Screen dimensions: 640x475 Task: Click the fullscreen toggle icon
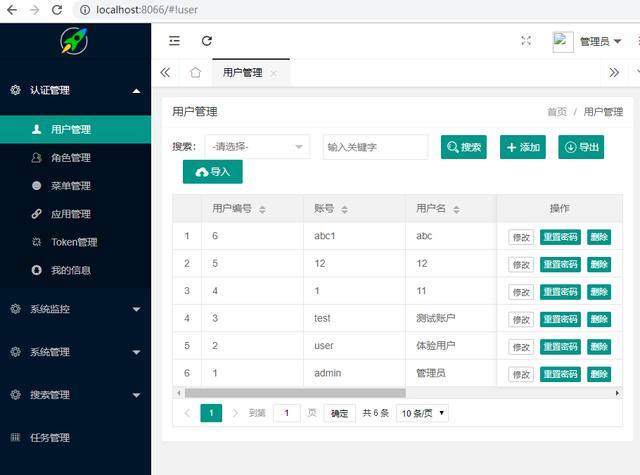(526, 41)
